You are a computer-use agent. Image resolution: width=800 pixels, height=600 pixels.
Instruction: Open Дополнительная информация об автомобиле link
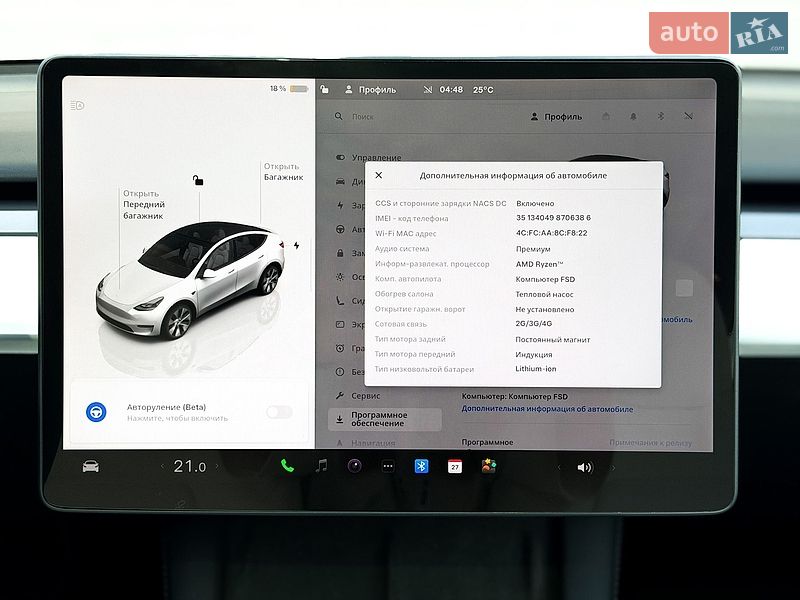point(547,409)
